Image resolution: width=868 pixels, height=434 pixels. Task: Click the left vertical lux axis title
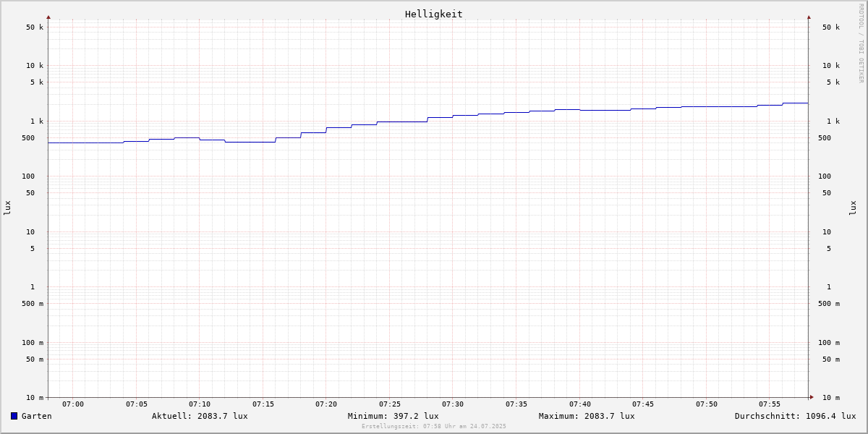pyautogui.click(x=7, y=208)
